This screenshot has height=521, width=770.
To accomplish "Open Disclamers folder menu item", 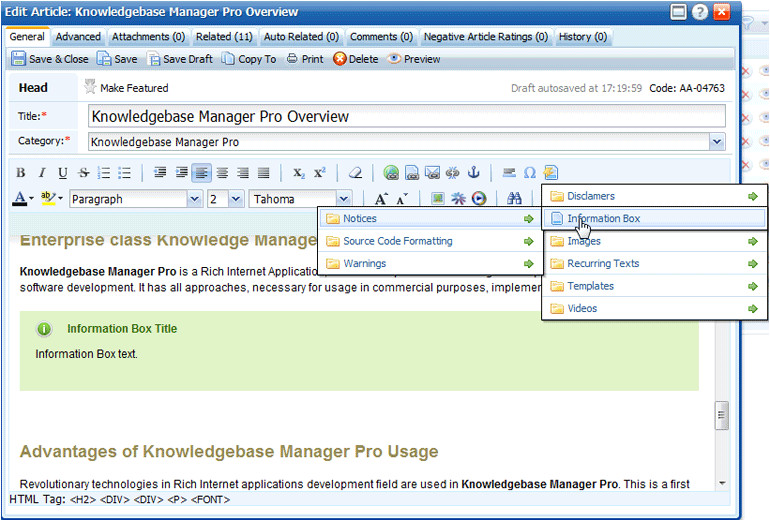I will (x=654, y=196).
